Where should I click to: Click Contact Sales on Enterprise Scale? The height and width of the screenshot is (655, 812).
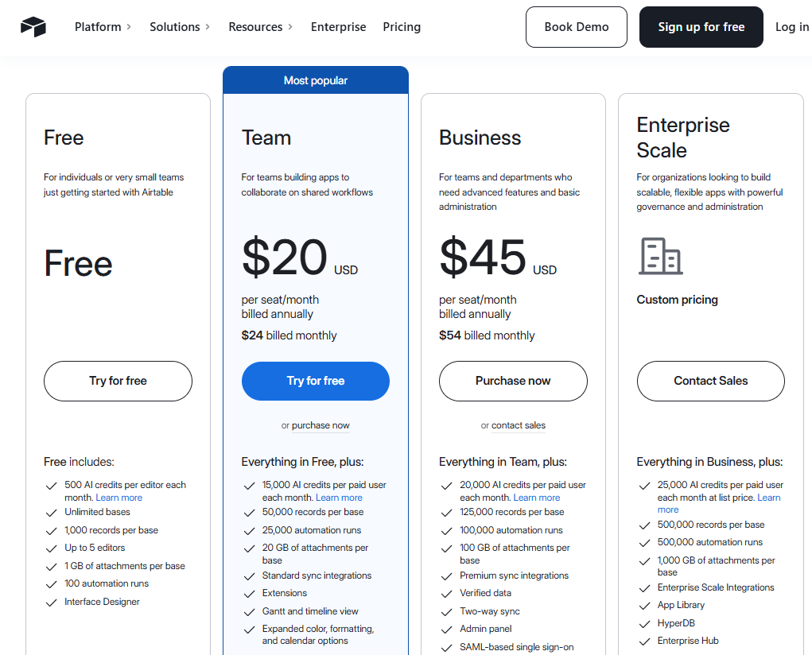[x=710, y=381]
